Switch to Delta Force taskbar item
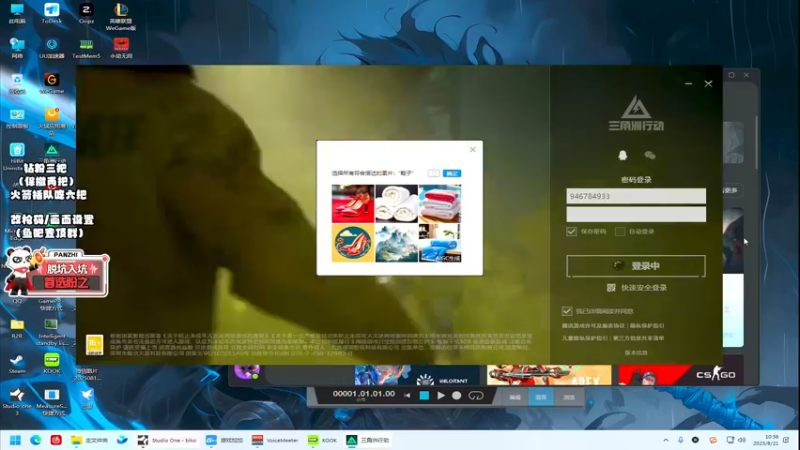 (368, 440)
